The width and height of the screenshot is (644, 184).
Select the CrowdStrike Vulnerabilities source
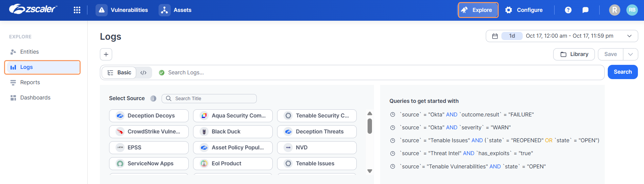[x=149, y=132]
